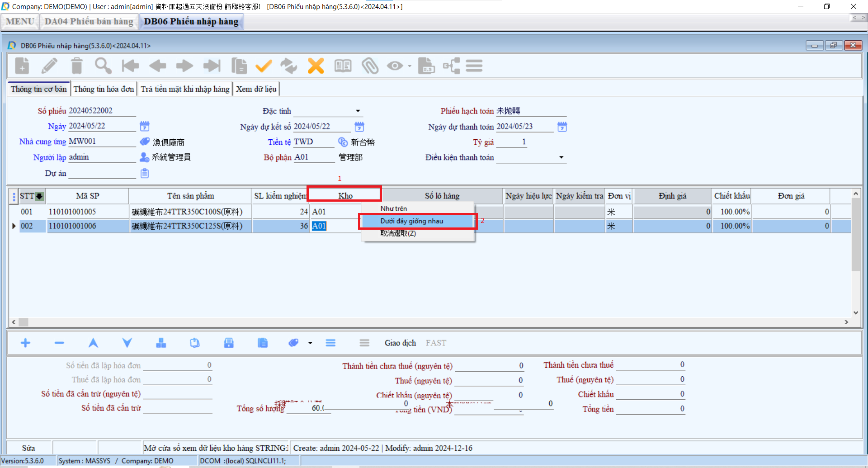The height and width of the screenshot is (468, 868).
Task: Jump to last record arrow
Action: 212,66
